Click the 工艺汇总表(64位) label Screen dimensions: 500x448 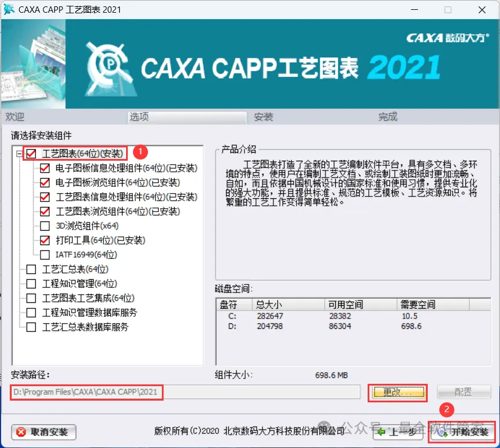click(x=75, y=269)
